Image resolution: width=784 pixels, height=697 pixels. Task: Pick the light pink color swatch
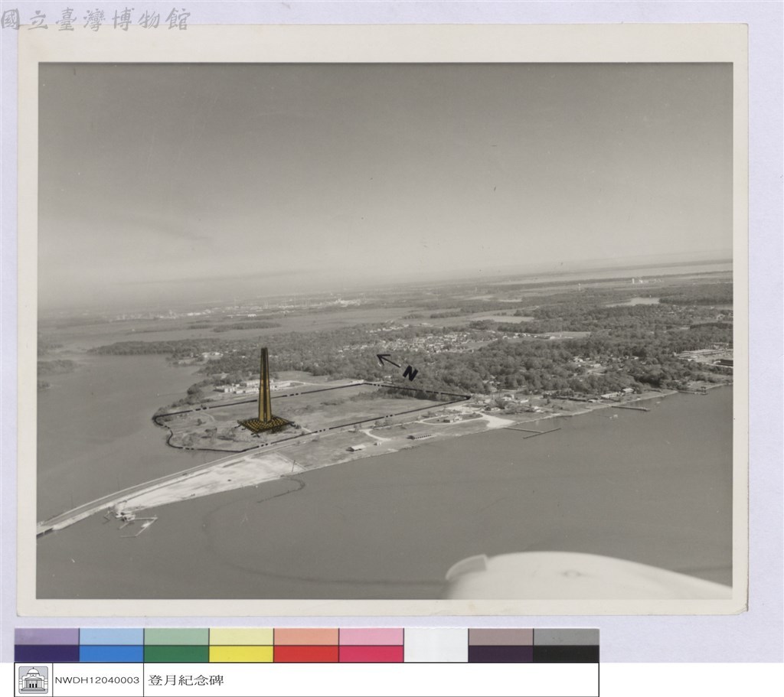click(371, 637)
